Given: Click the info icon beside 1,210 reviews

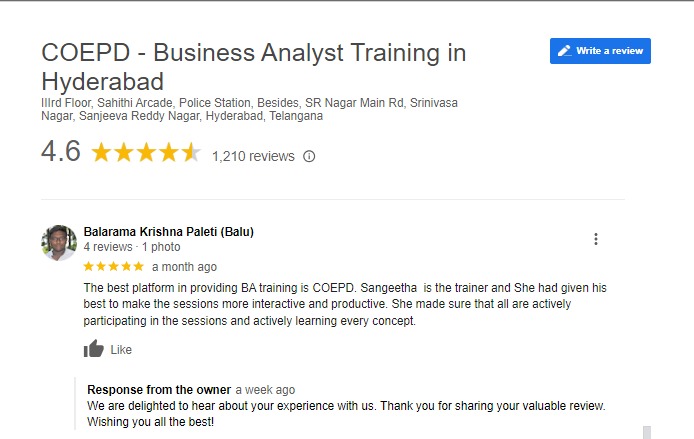Looking at the screenshot, I should 309,156.
